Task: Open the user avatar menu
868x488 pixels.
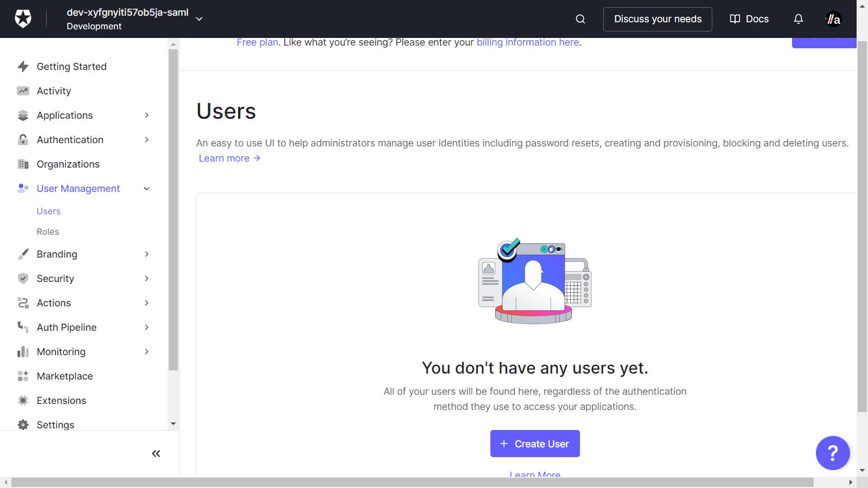Action: tap(833, 19)
